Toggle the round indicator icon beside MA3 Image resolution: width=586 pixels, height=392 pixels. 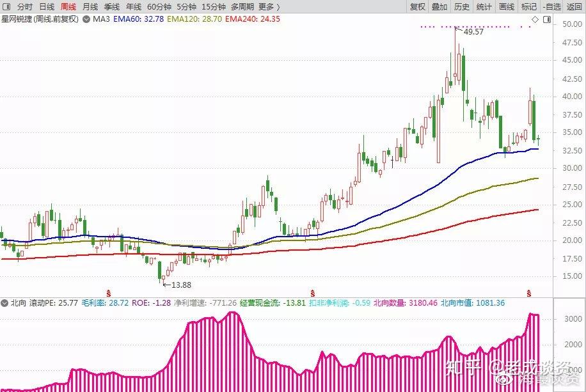click(x=86, y=19)
